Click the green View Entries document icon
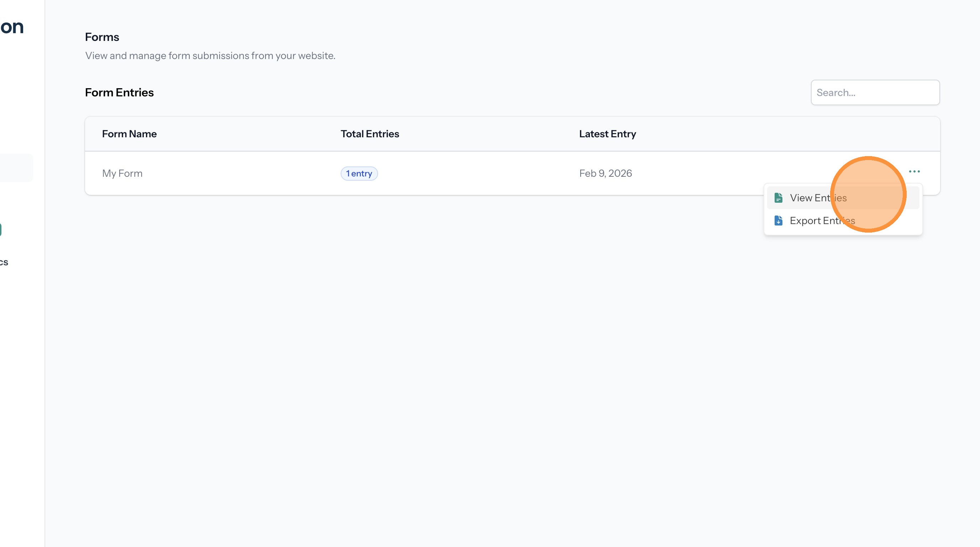980x547 pixels. 779,198
